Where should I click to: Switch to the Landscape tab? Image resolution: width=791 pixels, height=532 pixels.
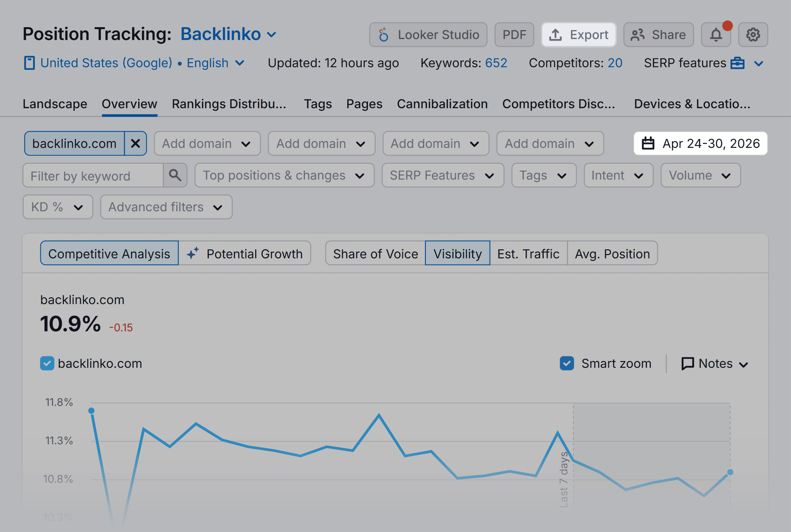click(x=55, y=104)
